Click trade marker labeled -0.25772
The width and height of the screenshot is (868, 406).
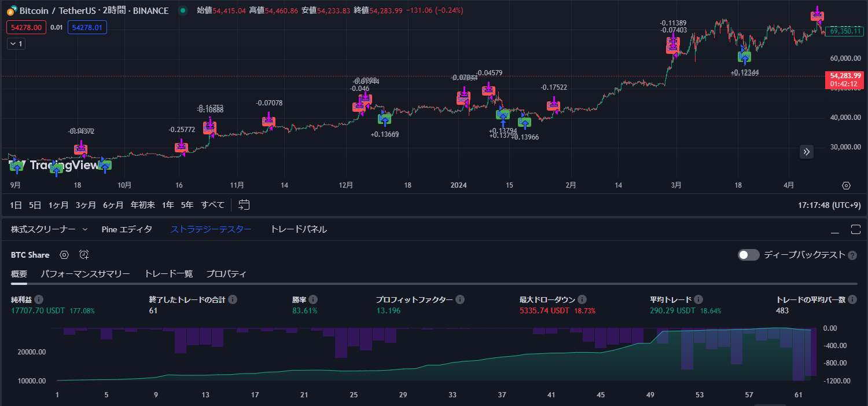point(181,148)
